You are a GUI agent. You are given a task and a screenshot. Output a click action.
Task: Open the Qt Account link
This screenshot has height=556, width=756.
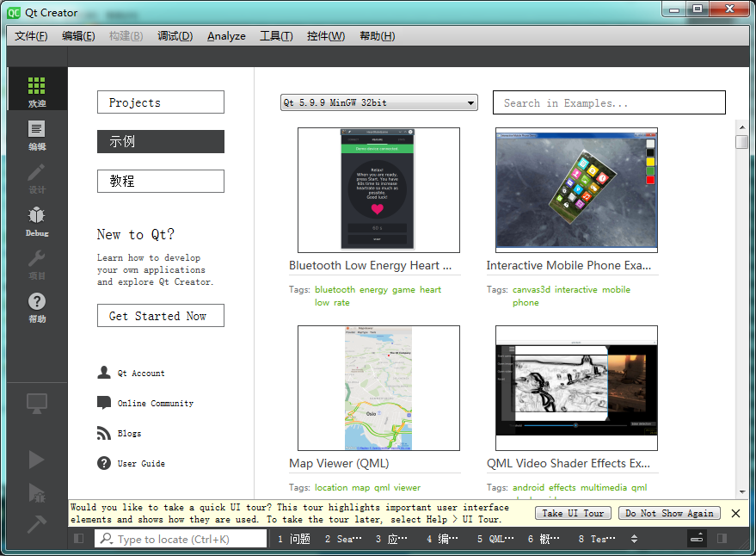click(x=141, y=373)
